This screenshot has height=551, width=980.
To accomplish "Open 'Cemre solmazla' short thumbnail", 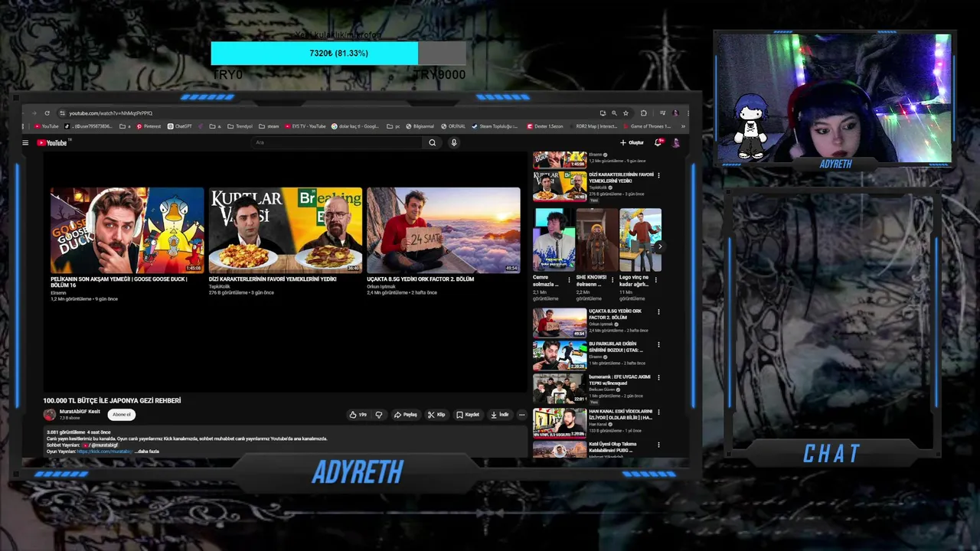I will (x=554, y=240).
